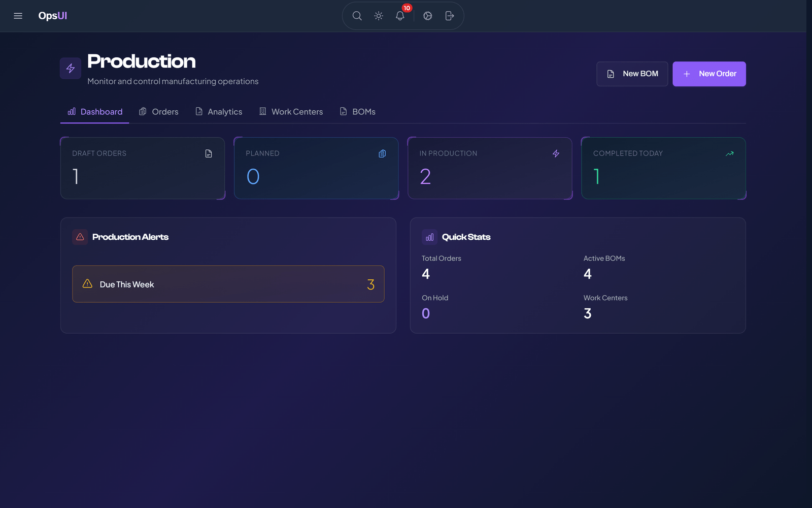Click the New Order button
The width and height of the screenshot is (812, 508).
709,74
